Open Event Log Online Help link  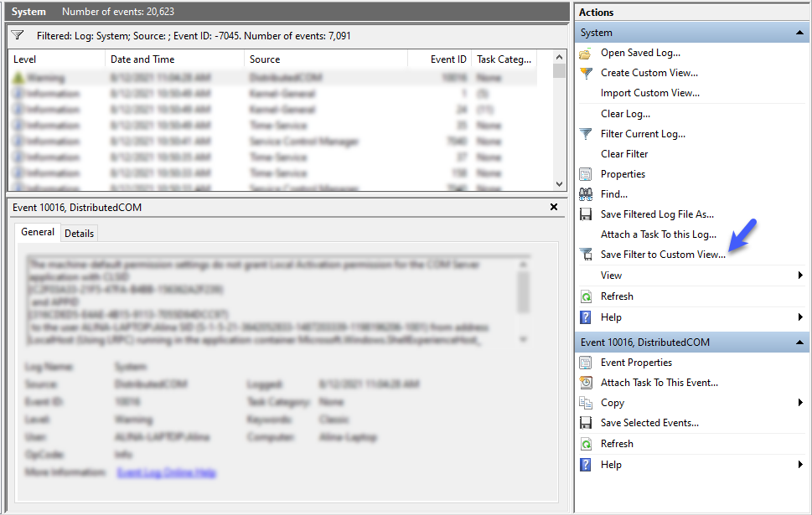(166, 472)
